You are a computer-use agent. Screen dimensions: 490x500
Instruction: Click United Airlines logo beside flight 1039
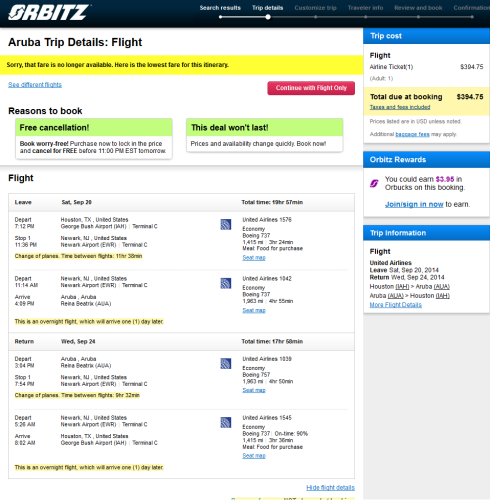click(x=226, y=363)
